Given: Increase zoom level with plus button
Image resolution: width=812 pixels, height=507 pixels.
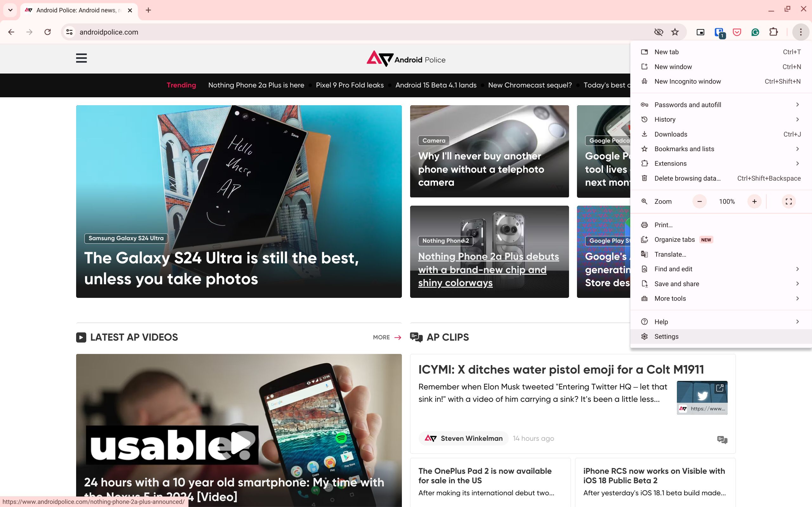Looking at the screenshot, I should [x=755, y=202].
